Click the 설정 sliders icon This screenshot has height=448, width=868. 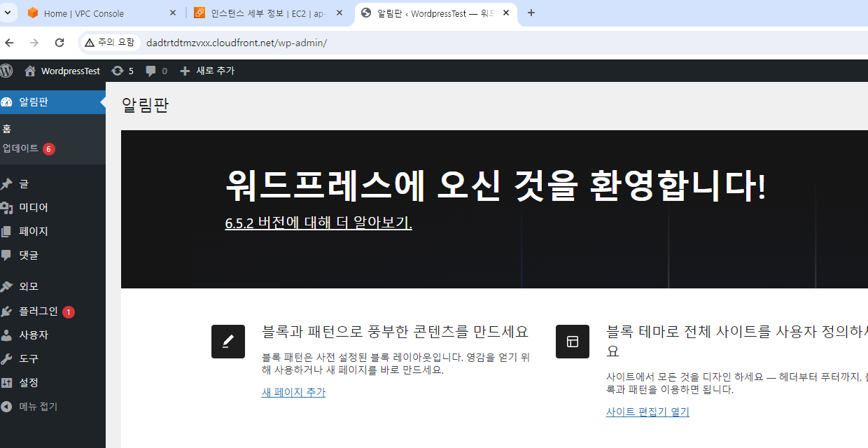[7, 383]
